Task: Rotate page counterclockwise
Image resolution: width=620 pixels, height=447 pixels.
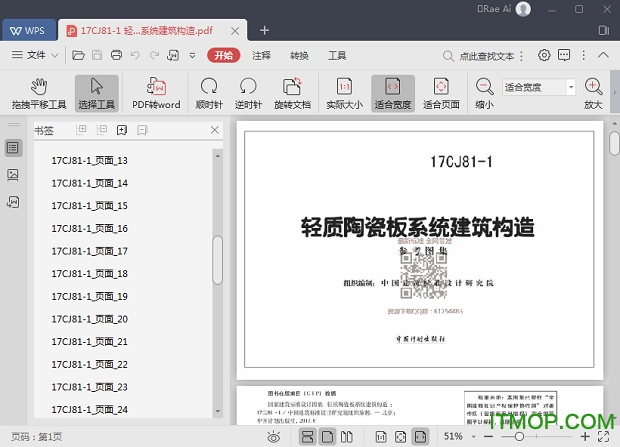Action: (248, 93)
